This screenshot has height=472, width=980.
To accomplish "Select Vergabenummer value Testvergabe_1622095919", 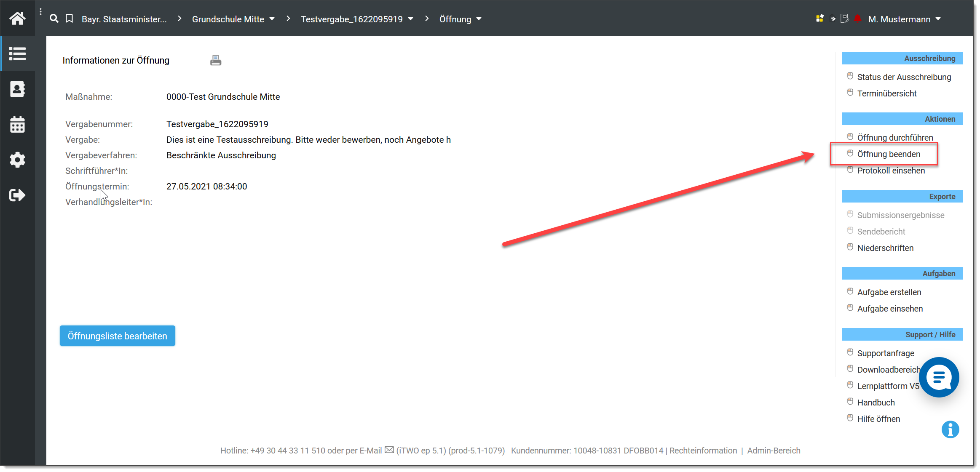I will click(x=217, y=124).
